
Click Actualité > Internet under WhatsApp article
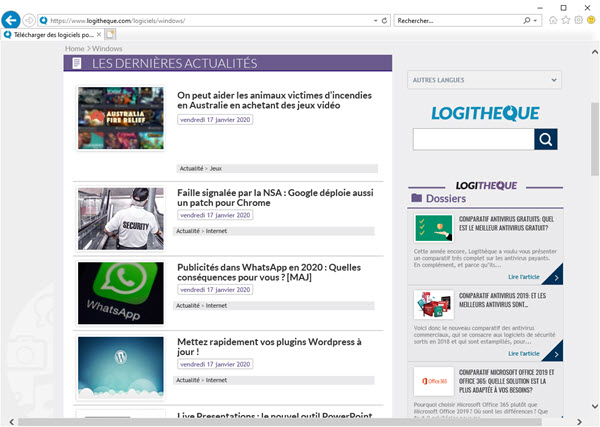[x=201, y=306]
